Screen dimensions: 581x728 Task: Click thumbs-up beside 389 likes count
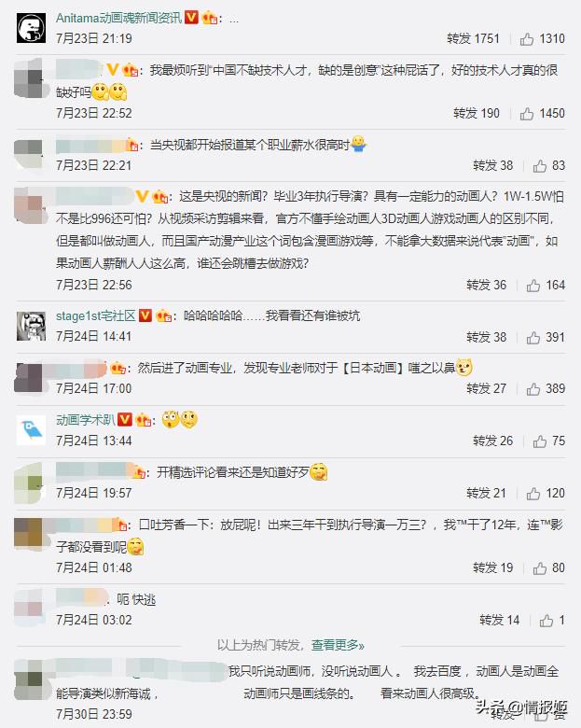tap(533, 389)
